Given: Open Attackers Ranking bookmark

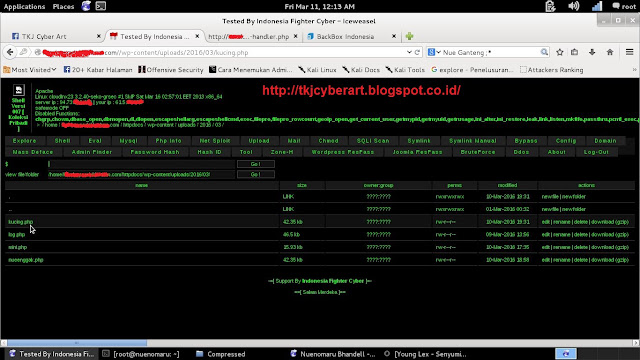Looking at the screenshot, I should 551,70.
